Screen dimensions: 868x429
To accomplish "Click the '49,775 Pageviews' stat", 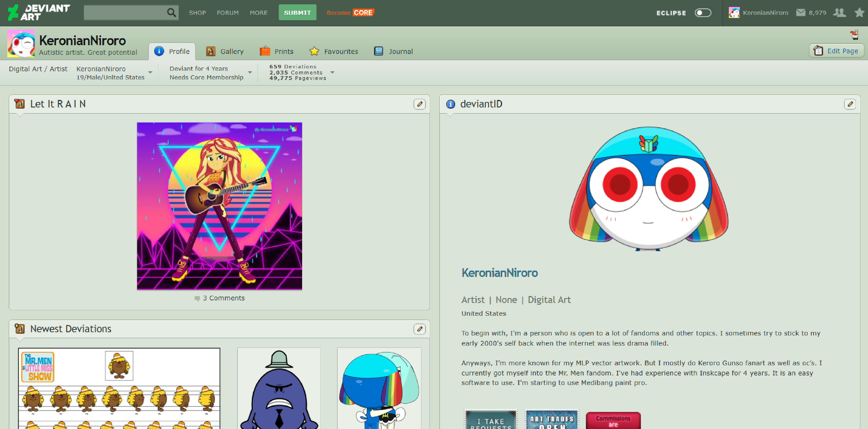I will click(x=297, y=78).
